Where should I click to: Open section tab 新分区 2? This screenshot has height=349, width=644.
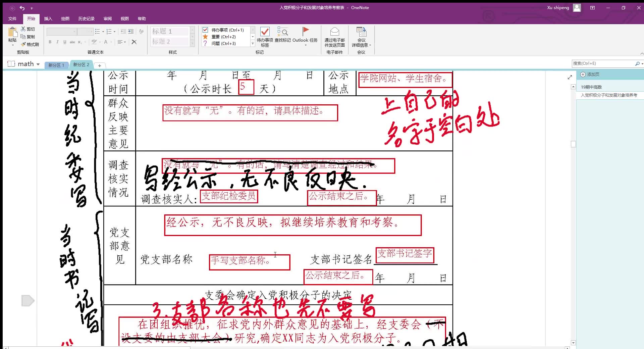click(81, 64)
